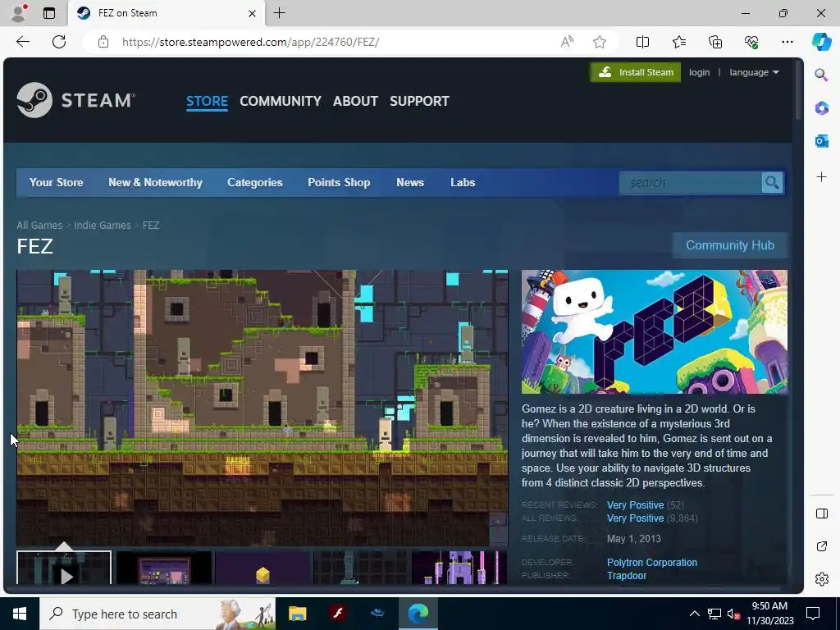The height and width of the screenshot is (630, 840).
Task: Select the yellow cube screenshot thumbnail
Action: pyautogui.click(x=262, y=568)
